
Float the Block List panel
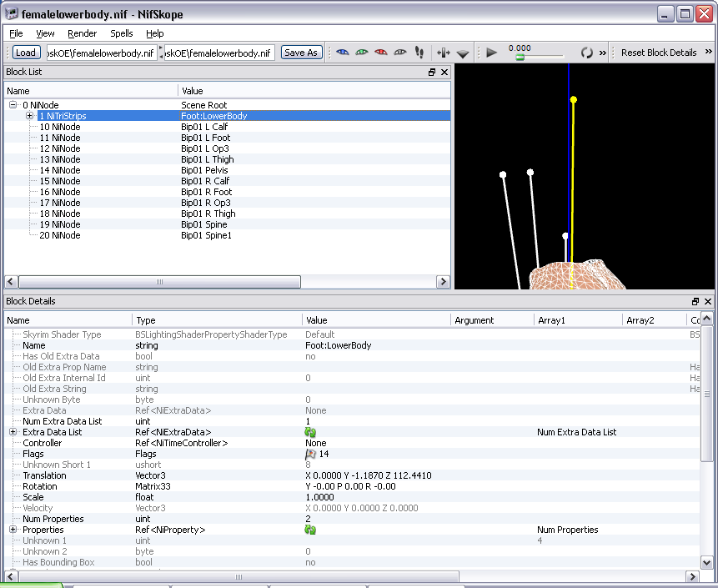(432, 73)
